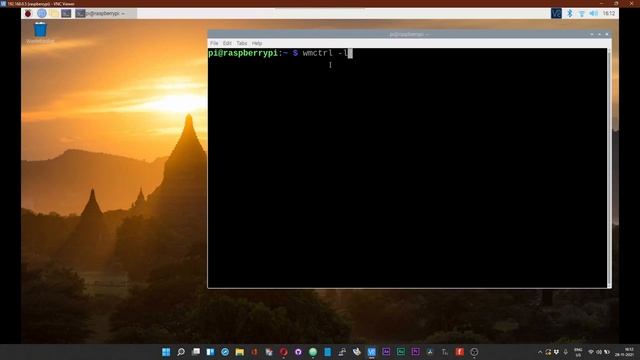
Task: Close the terminal window
Action: 607,34
